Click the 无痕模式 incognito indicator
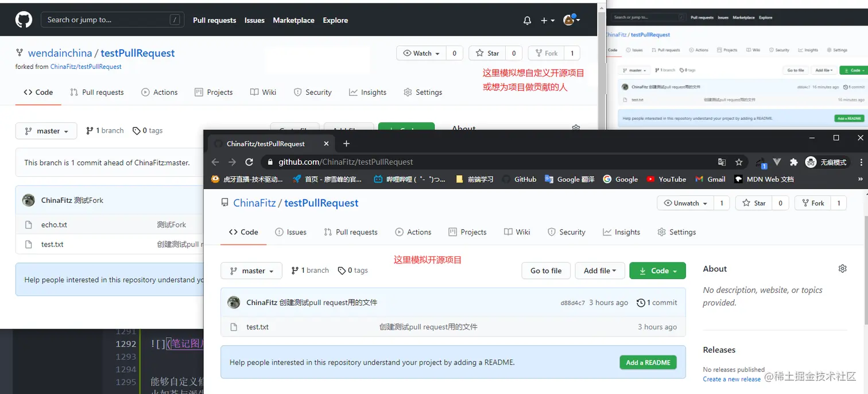 coord(827,162)
